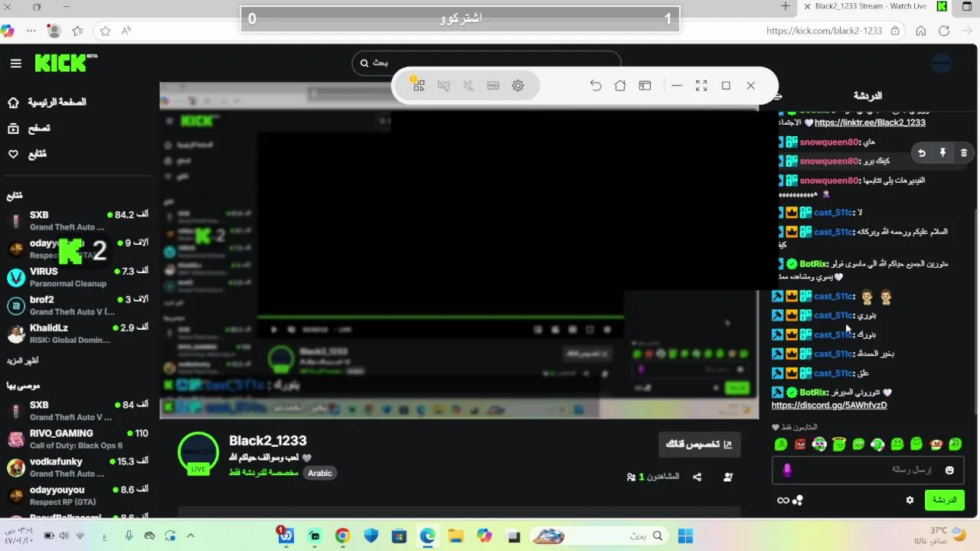The image size is (980, 551).
Task: Open the Browse sidebar item
Action: (28, 129)
